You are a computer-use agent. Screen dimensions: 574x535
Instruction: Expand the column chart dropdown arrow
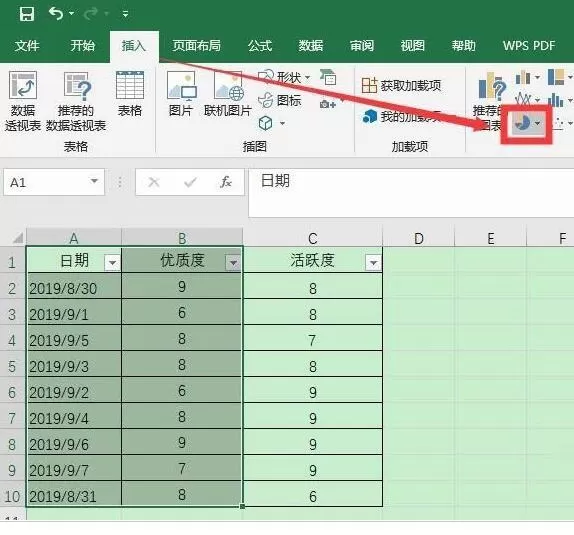pos(537,77)
